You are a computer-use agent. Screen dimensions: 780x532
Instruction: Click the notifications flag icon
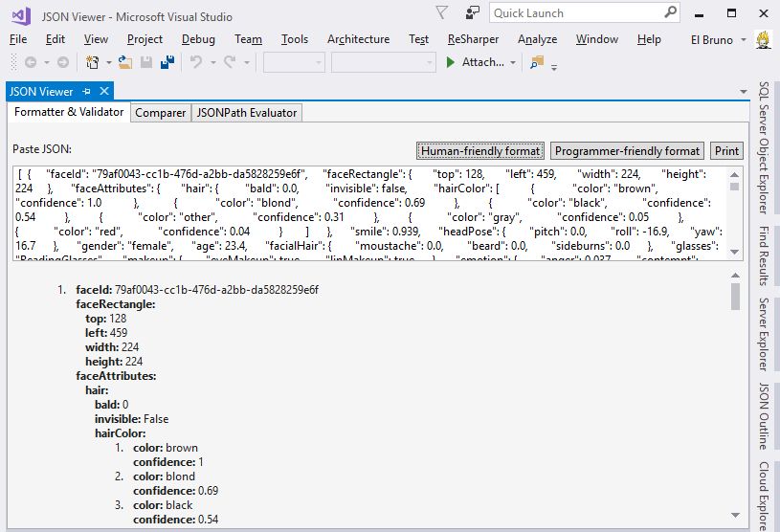(441, 12)
